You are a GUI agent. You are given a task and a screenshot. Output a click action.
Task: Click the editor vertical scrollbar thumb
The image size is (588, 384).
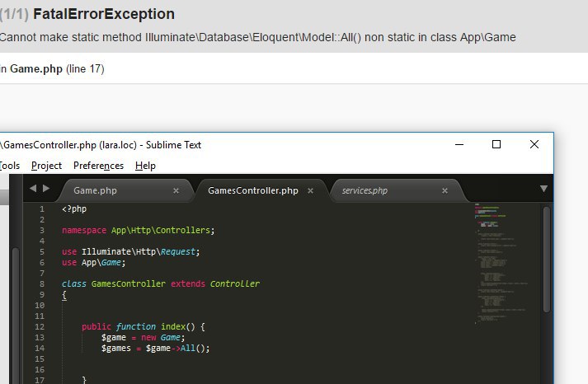pos(547,260)
